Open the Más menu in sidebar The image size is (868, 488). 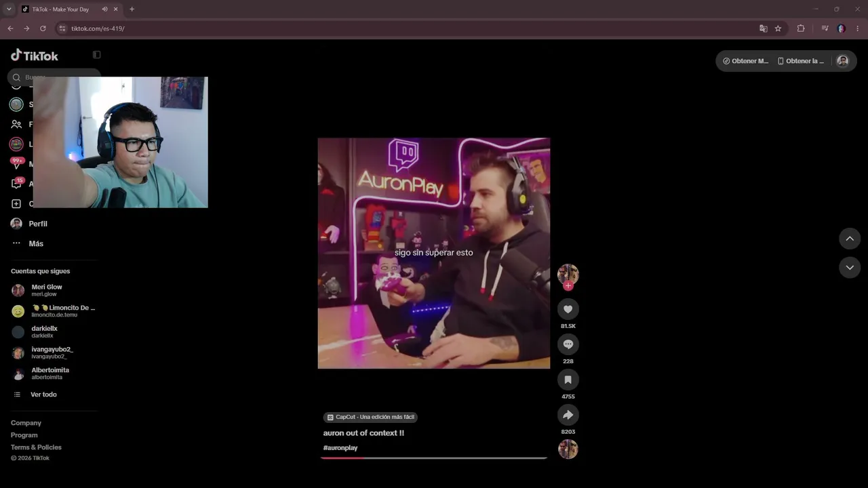pyautogui.click(x=27, y=244)
